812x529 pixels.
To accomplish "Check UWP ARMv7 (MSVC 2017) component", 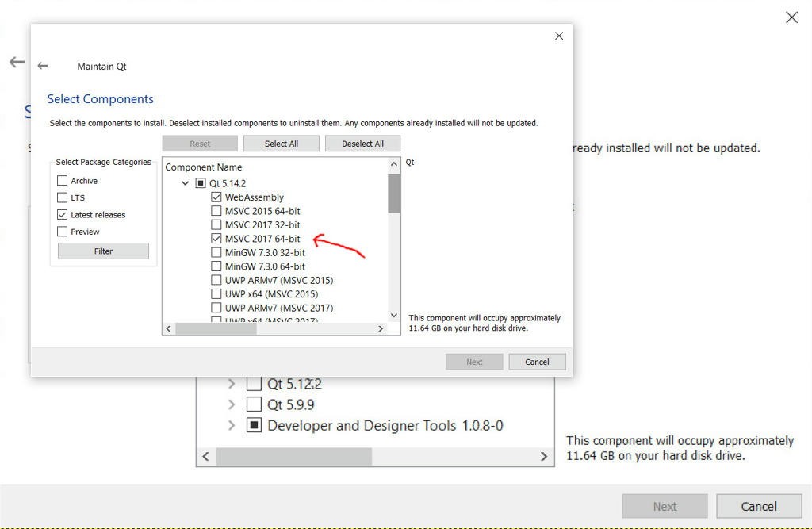I will (216, 308).
